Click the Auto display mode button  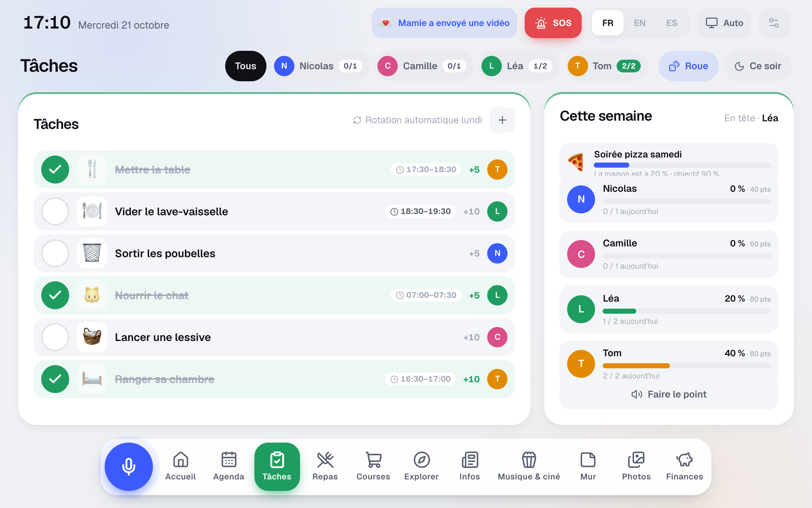tap(724, 23)
